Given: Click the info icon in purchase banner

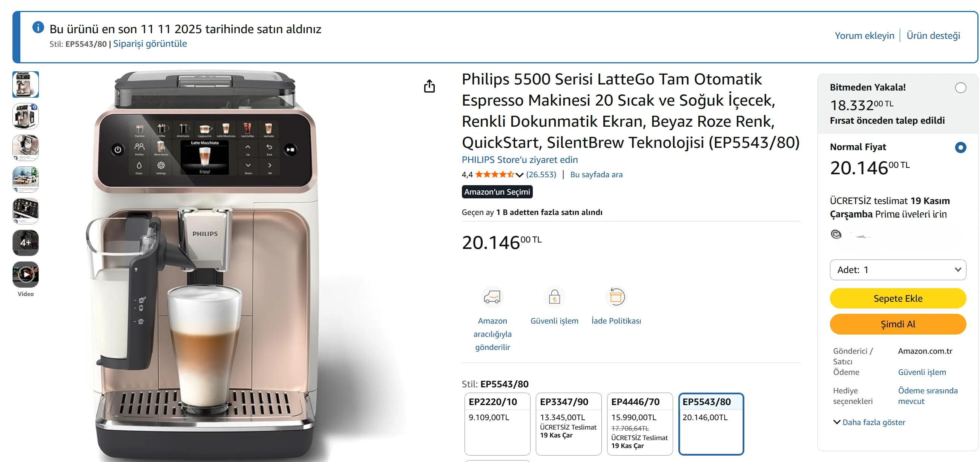Looking at the screenshot, I should tap(38, 28).
